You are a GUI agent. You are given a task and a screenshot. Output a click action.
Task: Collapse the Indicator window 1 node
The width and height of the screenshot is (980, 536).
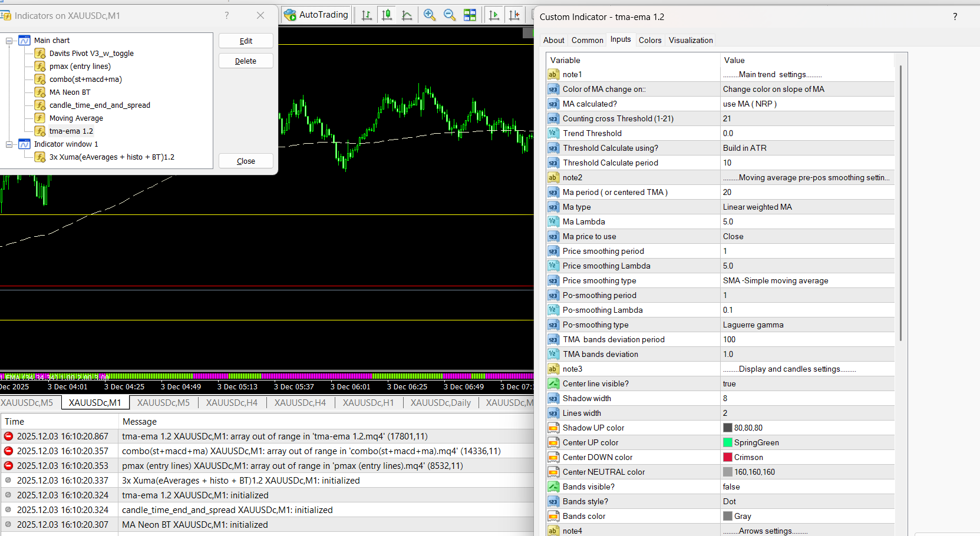[9, 144]
